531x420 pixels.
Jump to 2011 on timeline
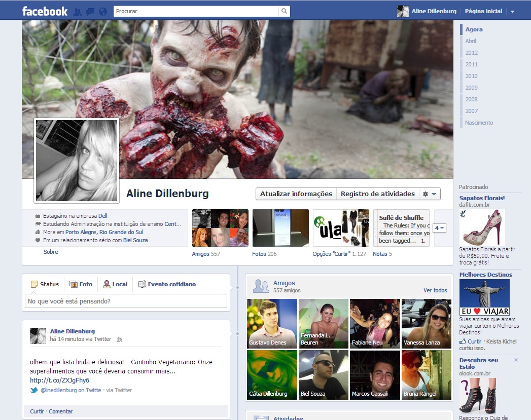[471, 64]
